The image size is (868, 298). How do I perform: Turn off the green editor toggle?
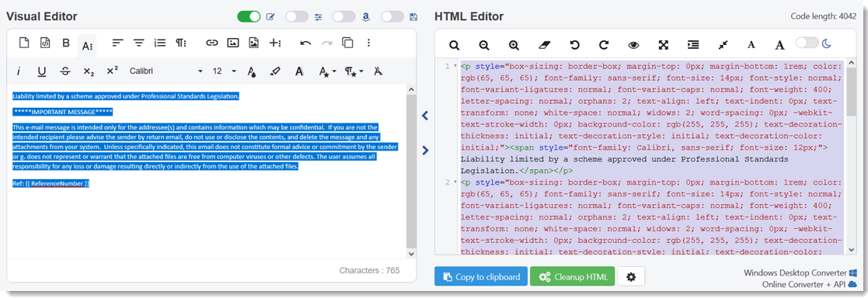[249, 16]
